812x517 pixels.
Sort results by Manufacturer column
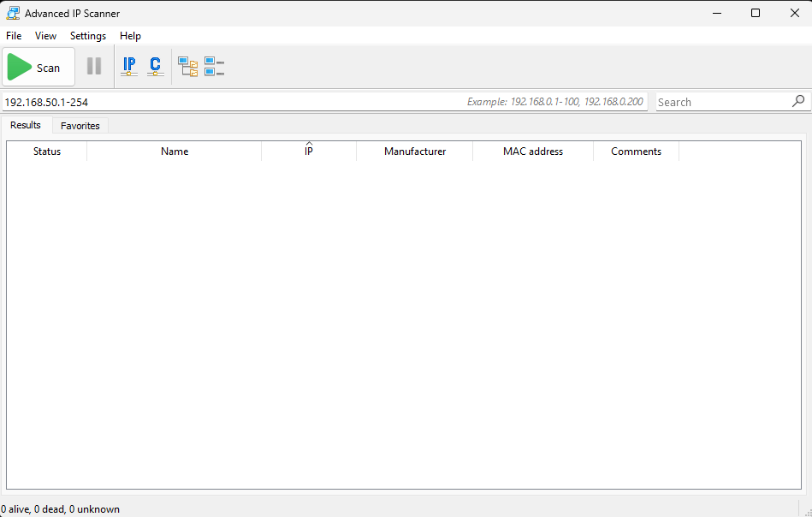tap(415, 152)
